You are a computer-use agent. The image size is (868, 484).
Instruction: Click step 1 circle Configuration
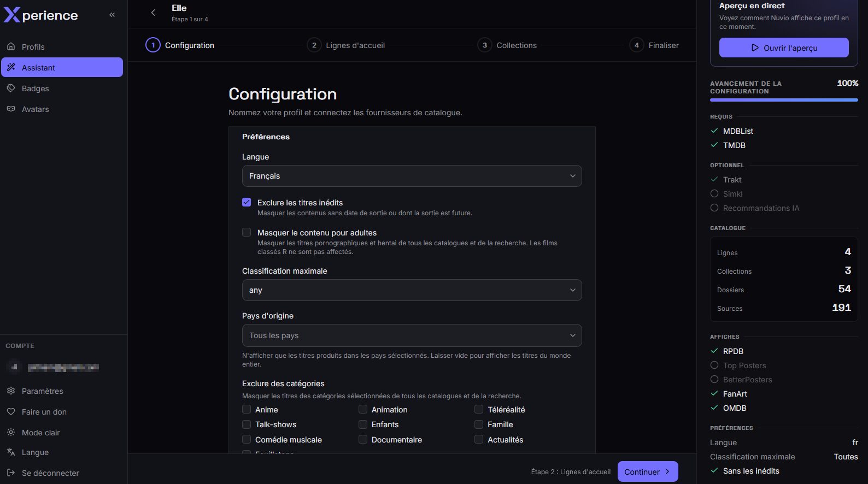point(153,45)
